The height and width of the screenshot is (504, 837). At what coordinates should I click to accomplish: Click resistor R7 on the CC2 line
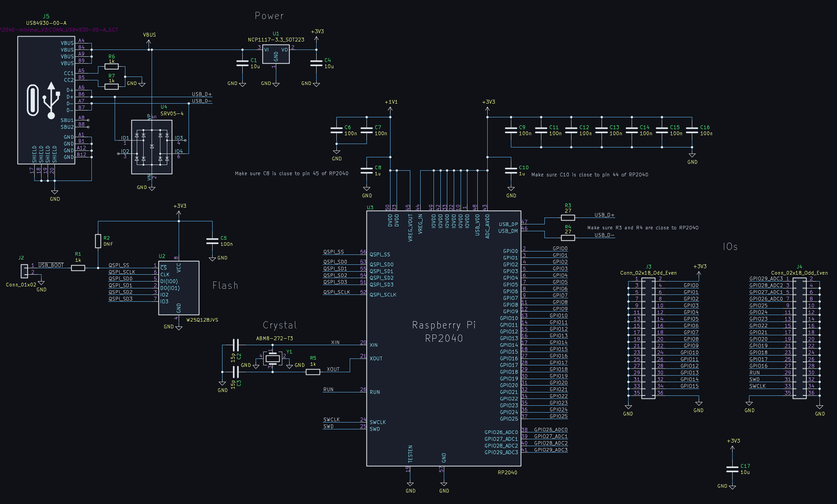pos(112,86)
